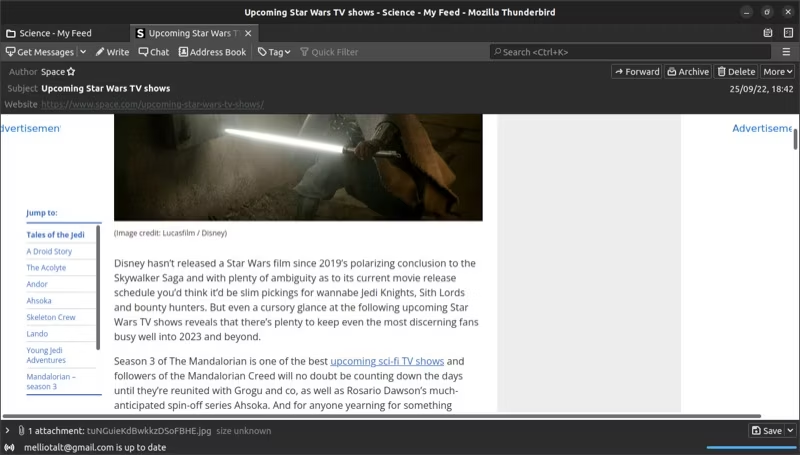This screenshot has height=455, width=800.
Task: Expand the attachment list arrow
Action: coord(7,431)
